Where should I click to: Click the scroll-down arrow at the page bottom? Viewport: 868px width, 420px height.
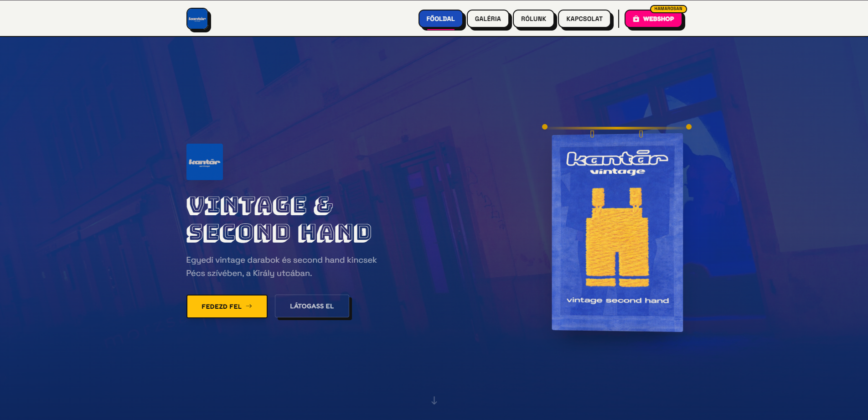(434, 400)
